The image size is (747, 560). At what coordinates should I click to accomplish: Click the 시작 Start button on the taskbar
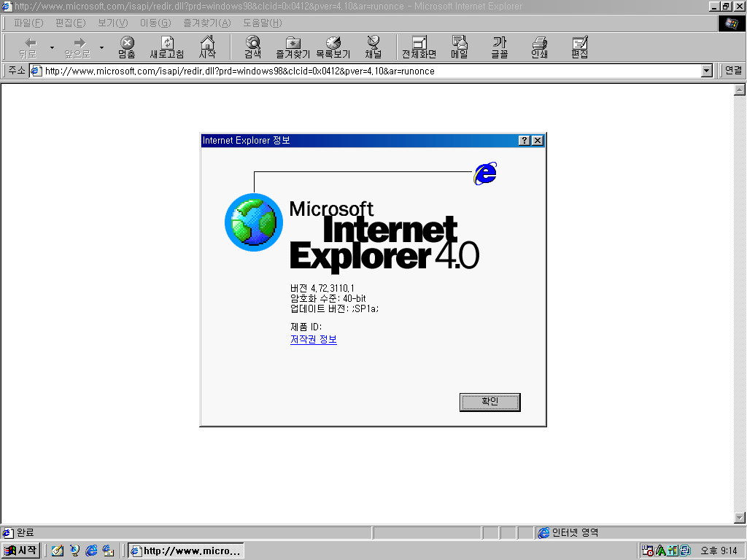[21, 551]
